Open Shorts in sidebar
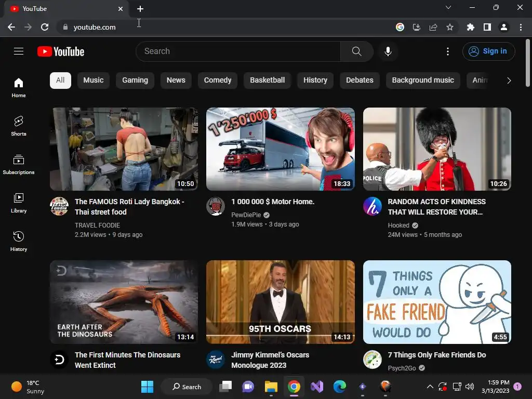The image size is (532, 399). pos(19,126)
